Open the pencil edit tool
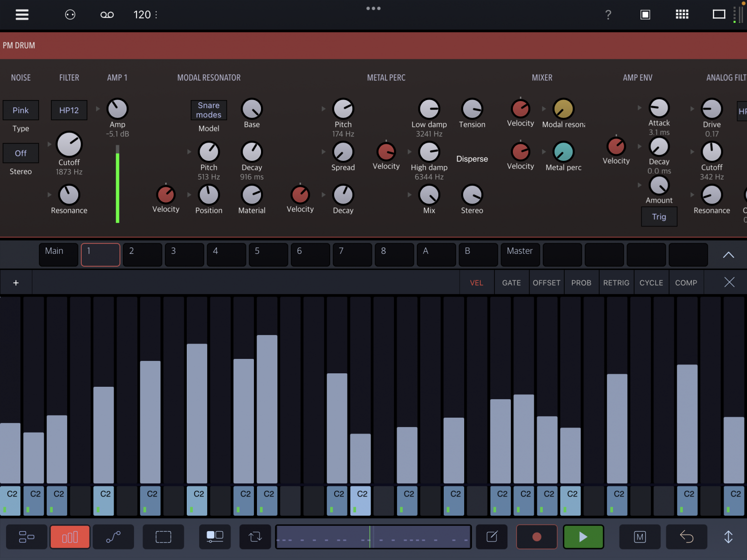The width and height of the screenshot is (747, 560). (492, 537)
